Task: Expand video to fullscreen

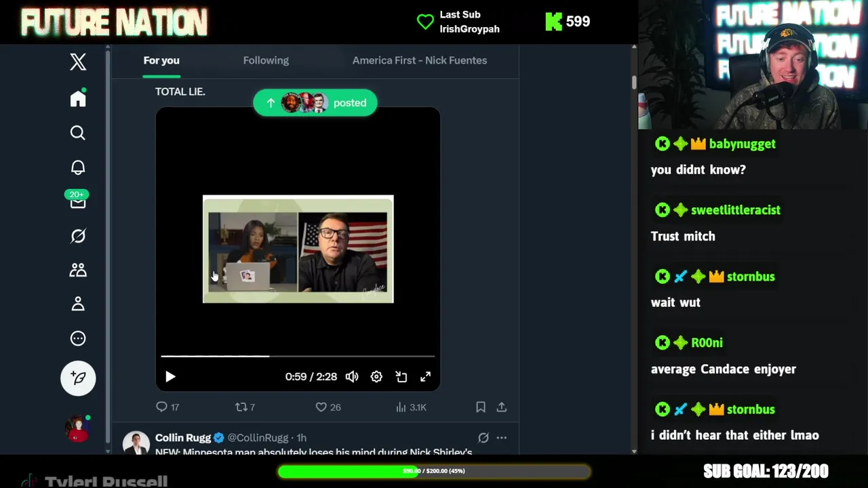Action: tap(425, 377)
